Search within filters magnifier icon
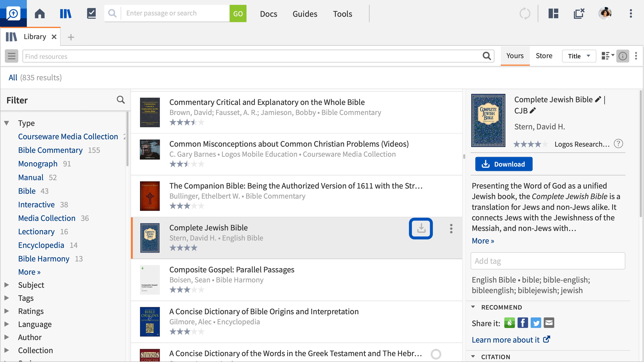 pos(121,100)
